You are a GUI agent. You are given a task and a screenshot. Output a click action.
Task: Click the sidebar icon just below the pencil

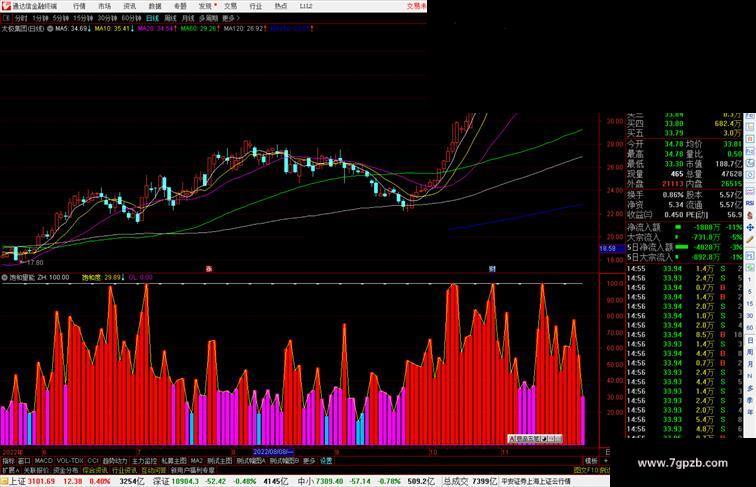pyautogui.click(x=750, y=255)
